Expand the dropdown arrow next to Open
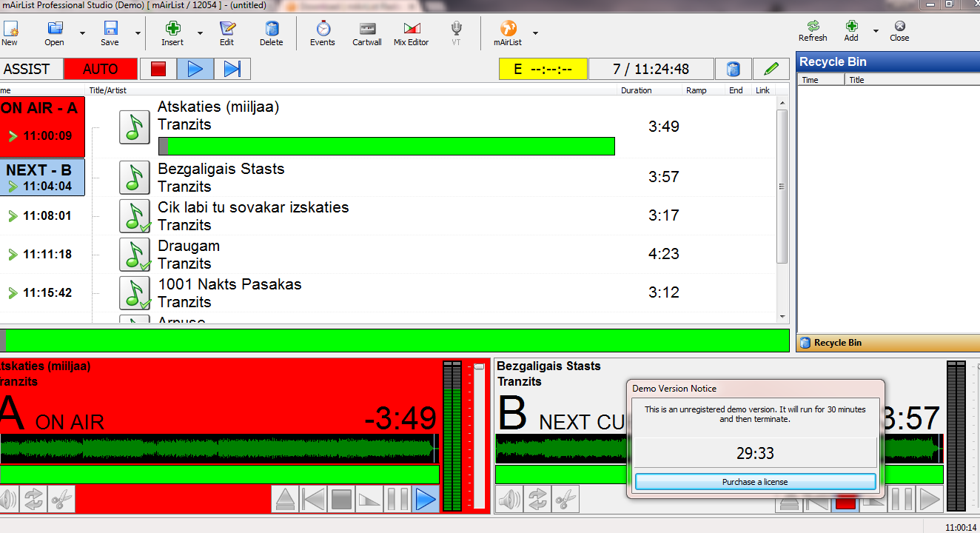The height and width of the screenshot is (533, 980). pyautogui.click(x=82, y=33)
